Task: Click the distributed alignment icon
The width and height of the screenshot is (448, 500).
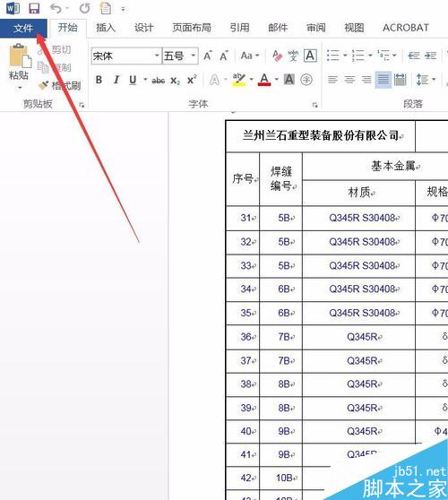Action: (400, 80)
